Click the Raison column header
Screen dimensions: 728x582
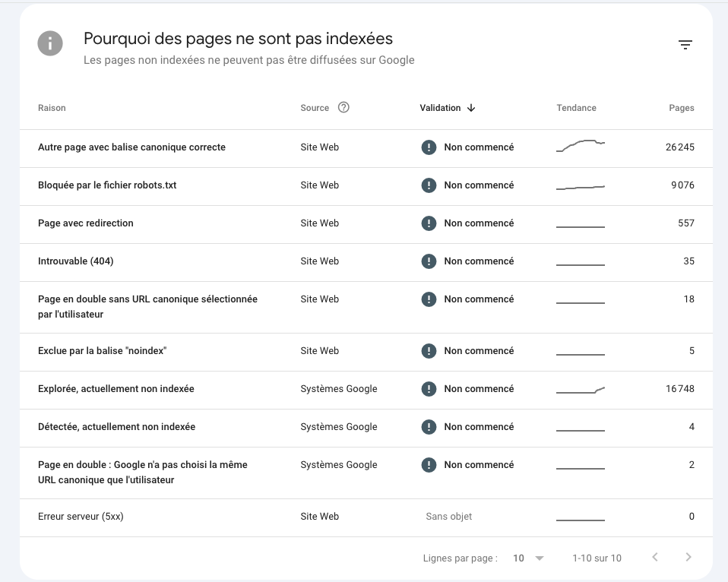(52, 108)
